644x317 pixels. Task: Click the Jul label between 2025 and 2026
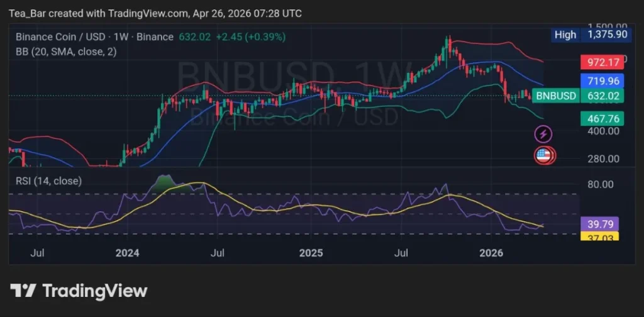pyautogui.click(x=401, y=253)
